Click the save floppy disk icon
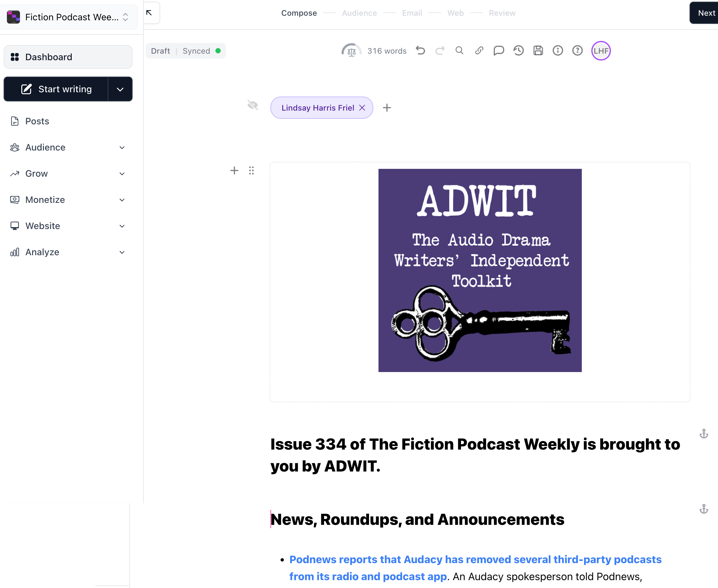The height and width of the screenshot is (588, 718). 538,51
